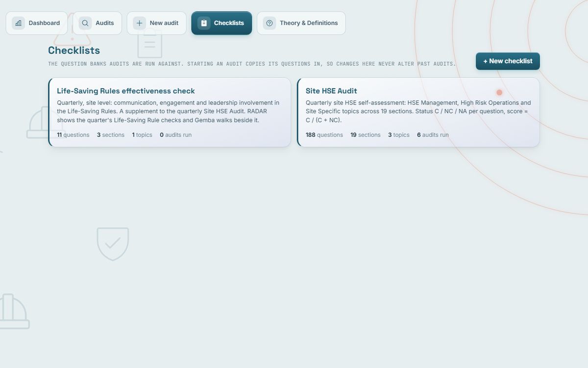This screenshot has height=368, width=588.
Task: Click the '3 sections' count
Action: (111, 135)
